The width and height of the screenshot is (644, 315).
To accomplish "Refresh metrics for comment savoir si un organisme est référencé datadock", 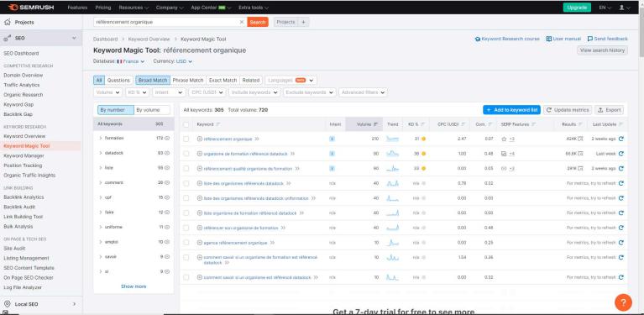I will [621, 277].
